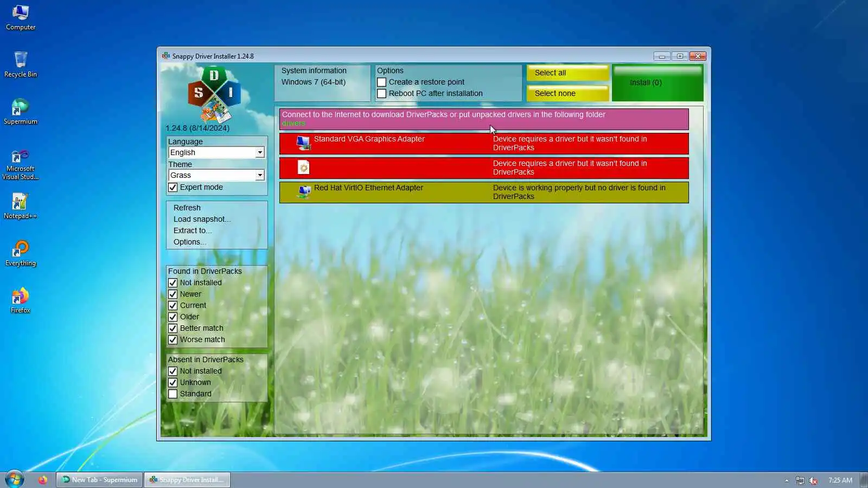Image resolution: width=868 pixels, height=488 pixels.
Task: Select the Firefox desktop shortcut
Action: click(21, 300)
